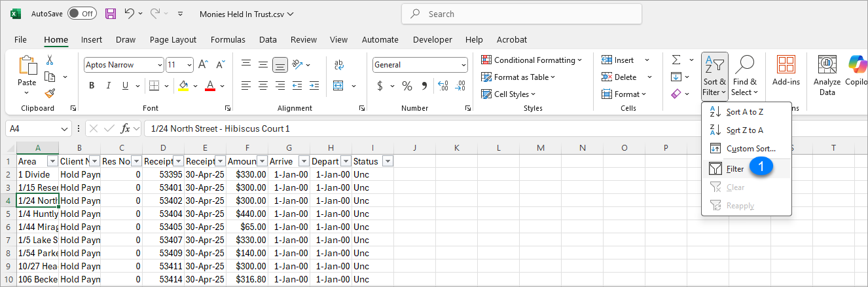Open the Status column filter dropdown
This screenshot has width=868, height=287.
coord(388,161)
